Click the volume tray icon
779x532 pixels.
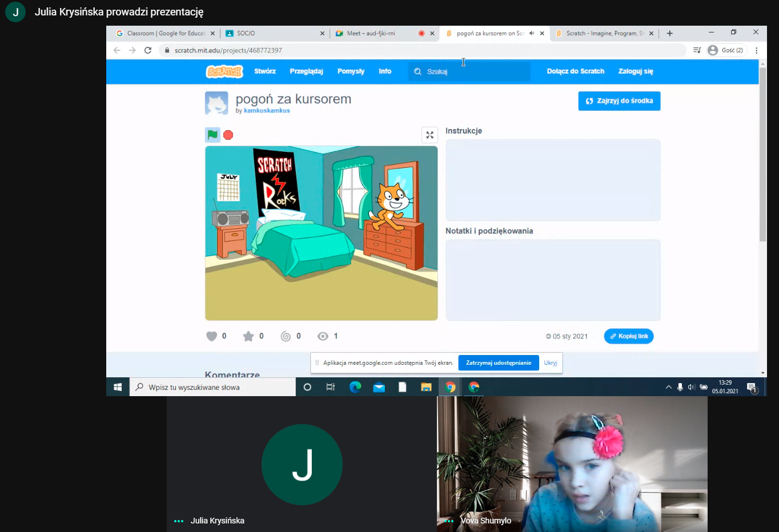(x=692, y=387)
